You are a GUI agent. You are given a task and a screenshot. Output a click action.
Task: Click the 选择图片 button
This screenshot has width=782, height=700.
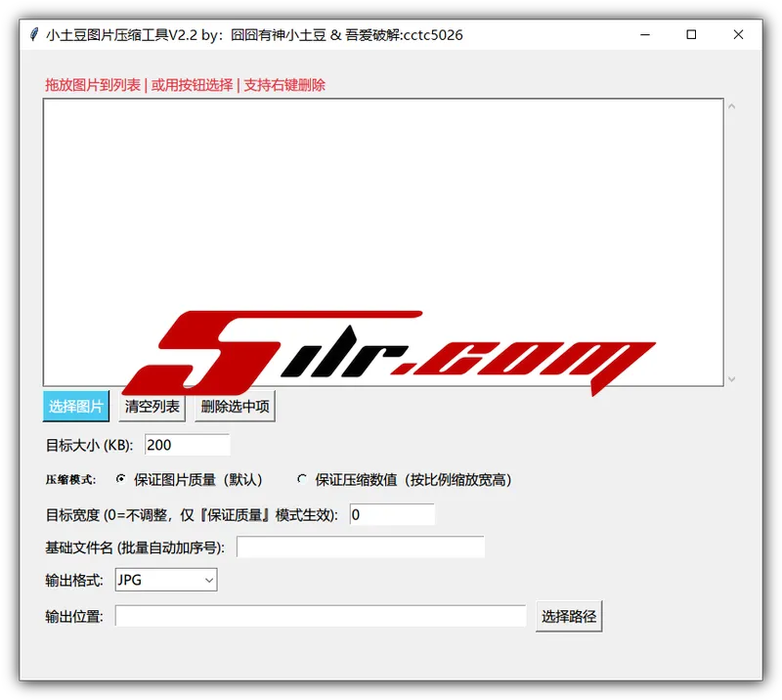pos(76,406)
